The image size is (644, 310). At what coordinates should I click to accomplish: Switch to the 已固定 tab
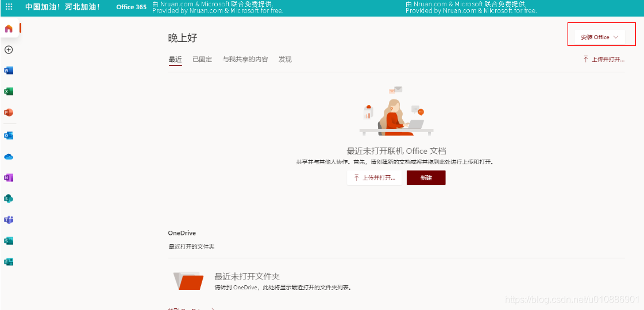(202, 60)
